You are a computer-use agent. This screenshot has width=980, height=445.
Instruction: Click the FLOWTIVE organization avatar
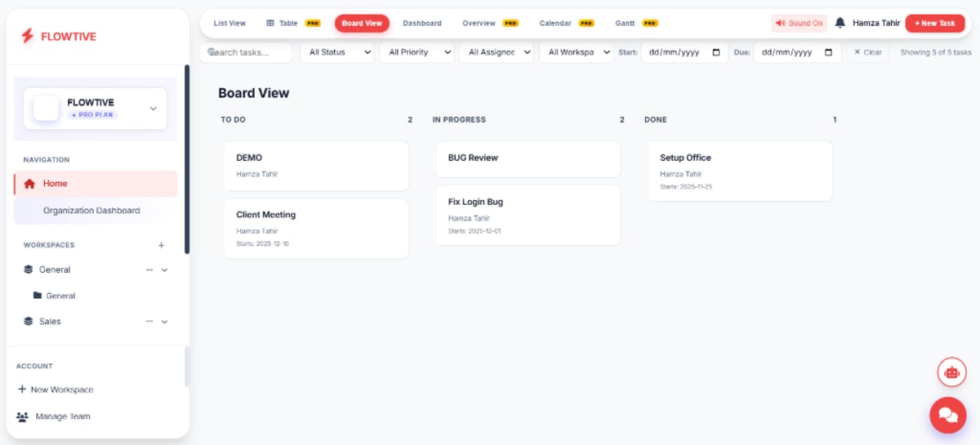point(46,108)
